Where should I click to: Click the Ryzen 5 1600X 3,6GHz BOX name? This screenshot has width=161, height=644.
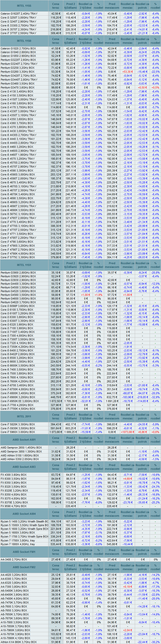(18, 533)
